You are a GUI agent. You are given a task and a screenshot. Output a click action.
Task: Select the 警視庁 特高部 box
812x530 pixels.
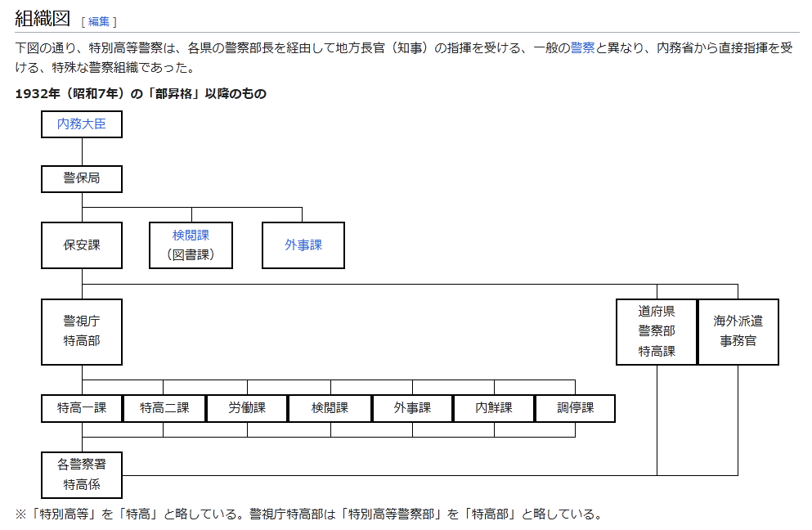point(82,331)
